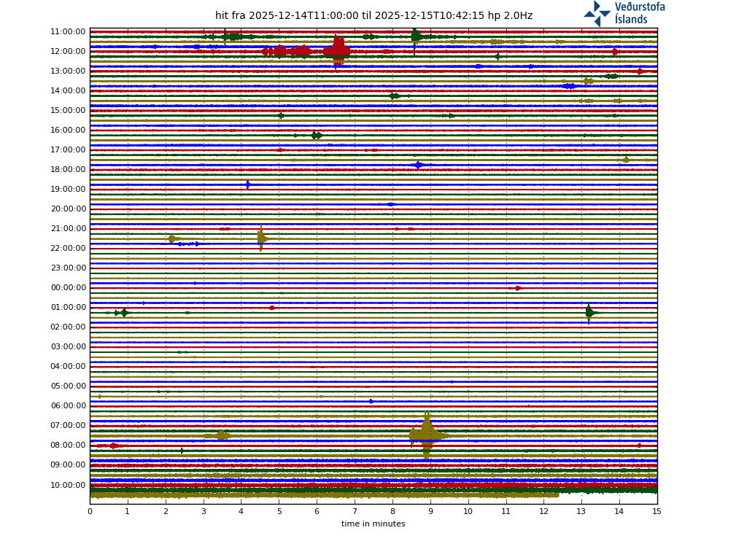Click the plot title with date range
The height and width of the screenshot is (560, 747).
[373, 16]
